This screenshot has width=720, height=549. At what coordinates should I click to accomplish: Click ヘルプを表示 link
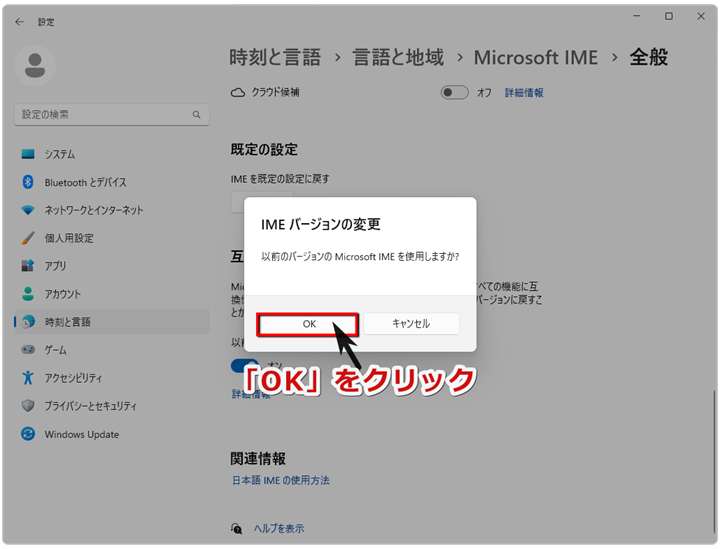click(x=279, y=528)
